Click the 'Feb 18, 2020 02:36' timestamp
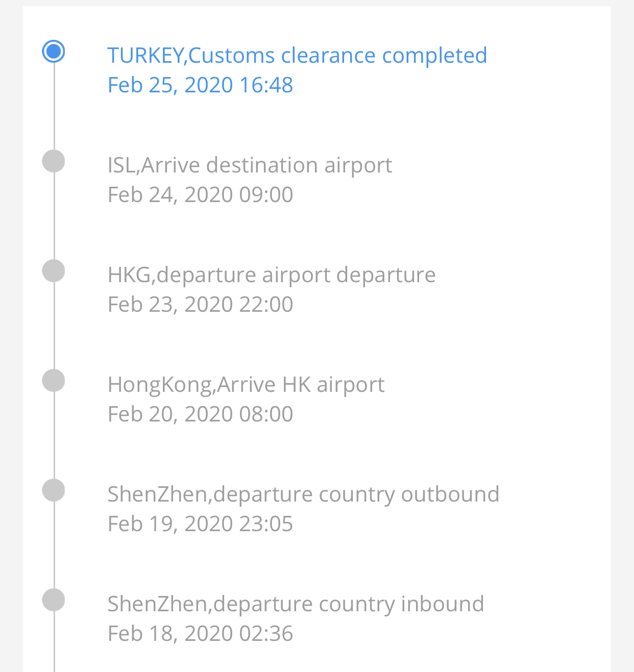This screenshot has width=634, height=672. click(x=200, y=633)
